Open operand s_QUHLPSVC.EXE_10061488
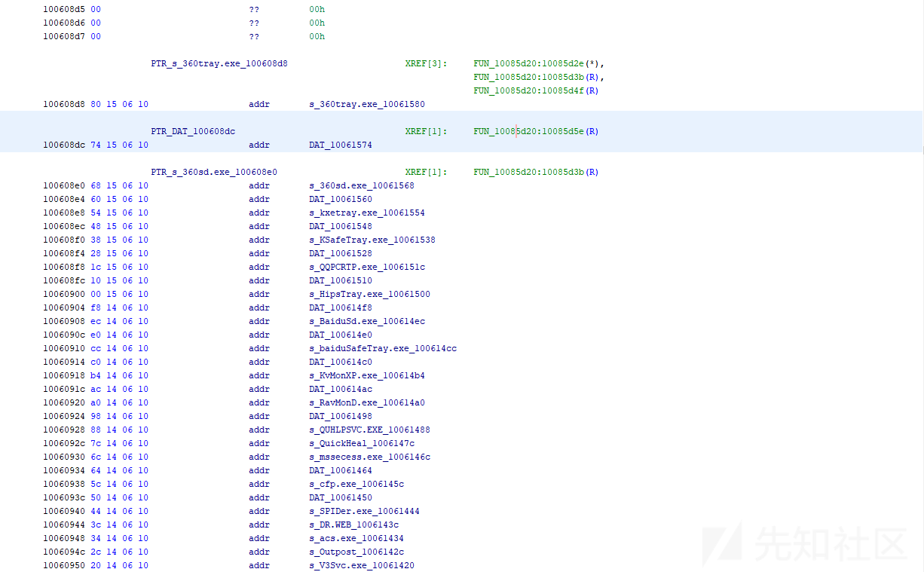 click(370, 430)
